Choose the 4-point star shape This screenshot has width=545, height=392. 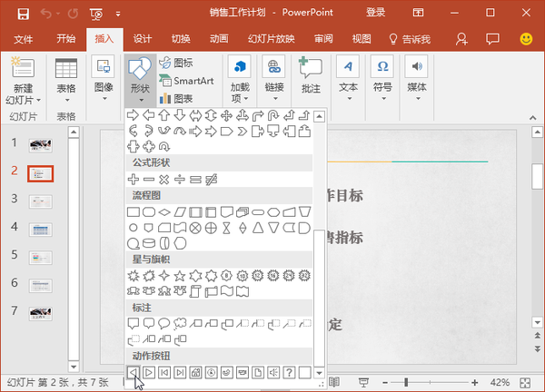(164, 276)
